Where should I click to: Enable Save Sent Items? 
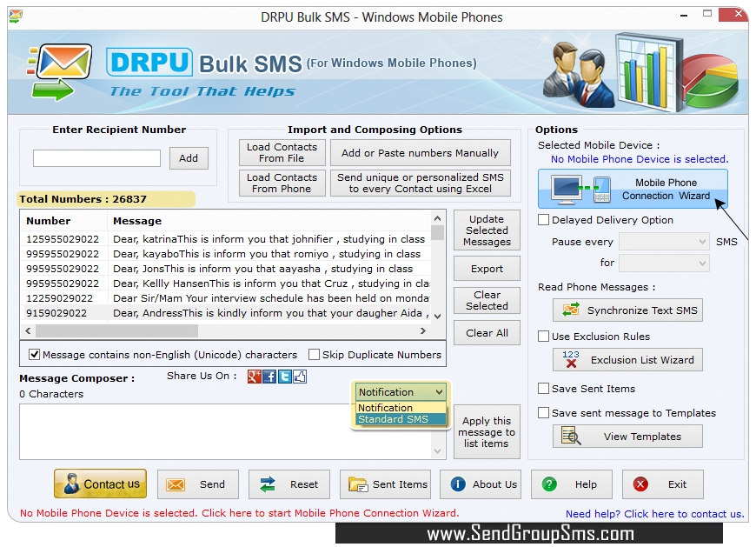(543, 389)
